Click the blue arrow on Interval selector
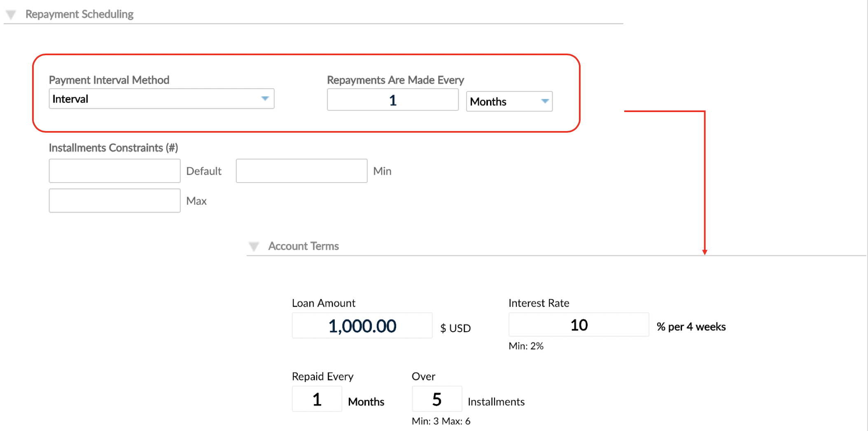868x431 pixels. 266,99
